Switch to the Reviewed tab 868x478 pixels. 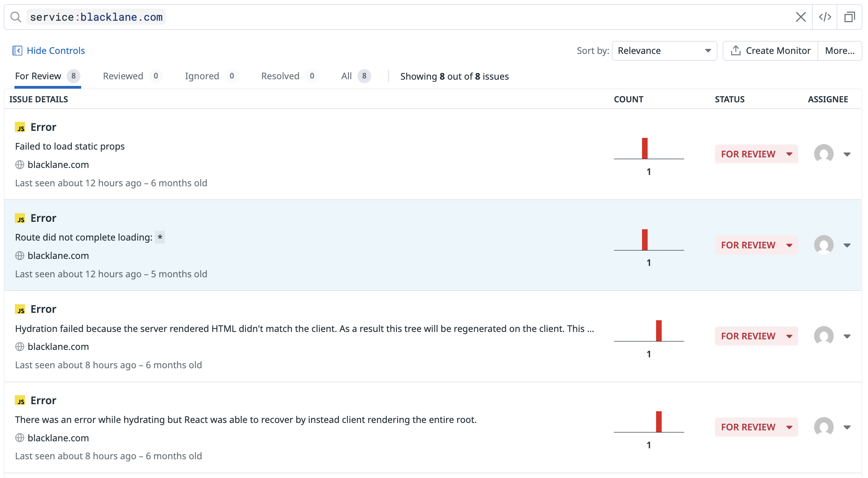(123, 76)
